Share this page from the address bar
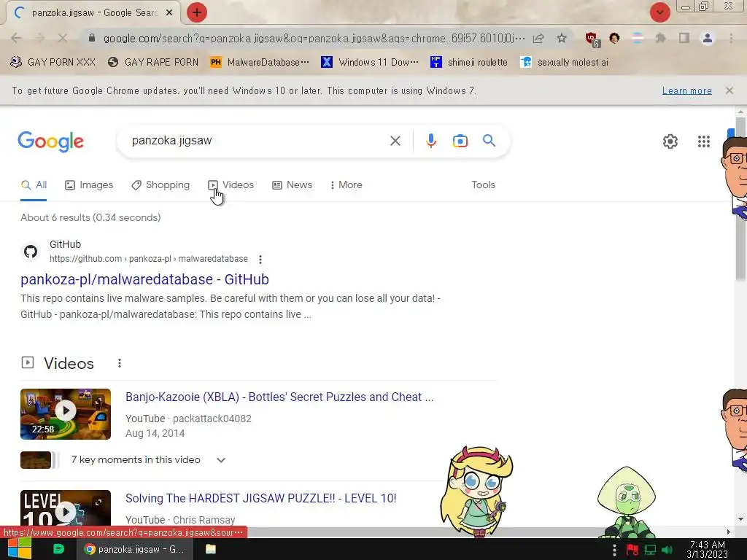Viewport: 747px width, 560px height. 538,38
